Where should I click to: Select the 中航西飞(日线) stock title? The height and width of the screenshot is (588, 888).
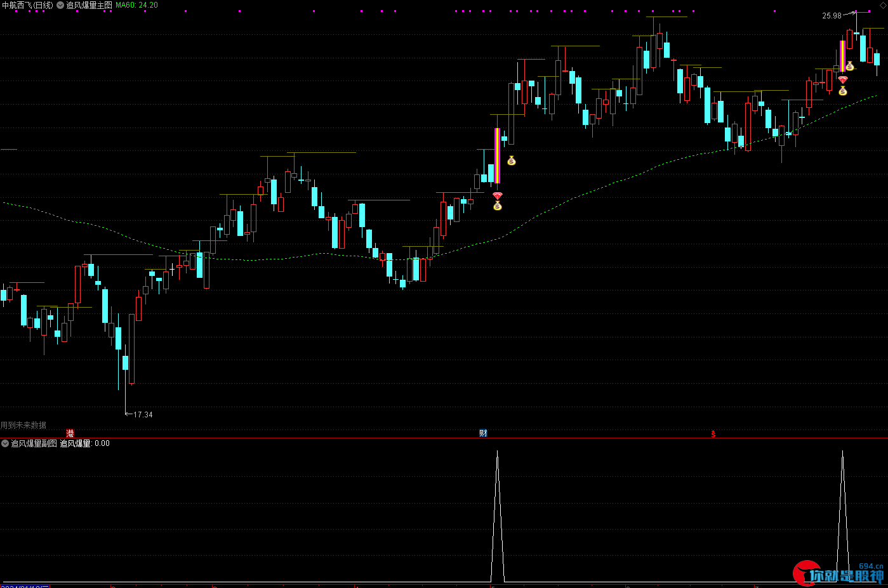(27, 5)
